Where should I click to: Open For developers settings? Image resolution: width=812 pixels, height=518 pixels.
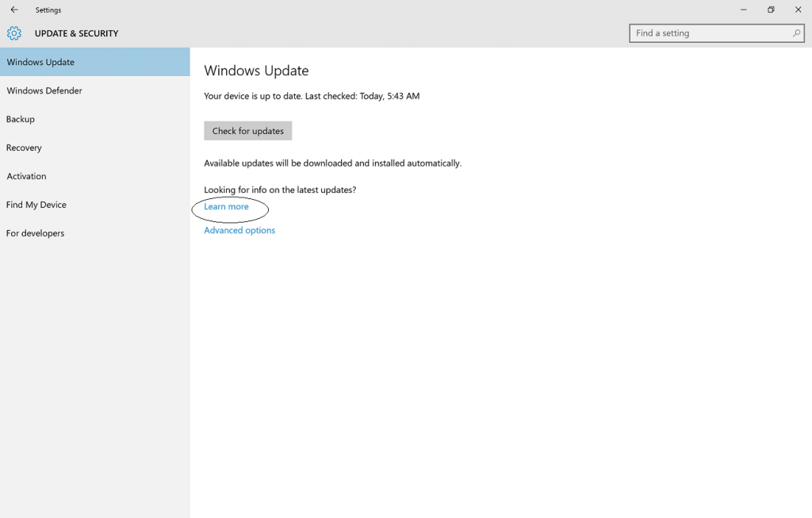click(95, 233)
